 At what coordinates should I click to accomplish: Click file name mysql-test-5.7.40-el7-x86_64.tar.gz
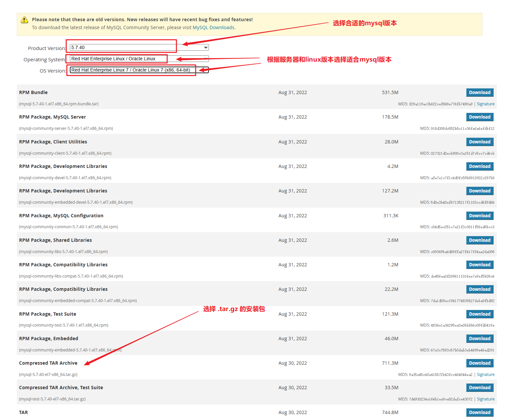click(52, 399)
